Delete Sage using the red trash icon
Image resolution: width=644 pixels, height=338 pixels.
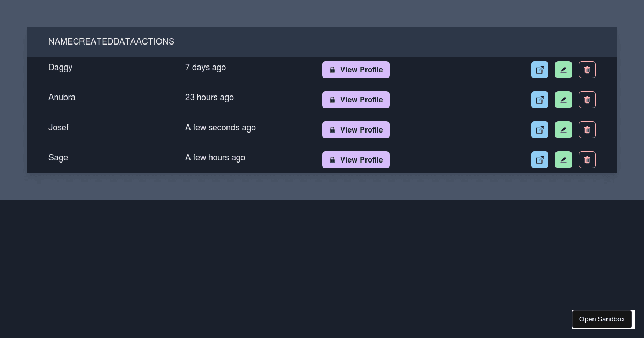click(587, 160)
